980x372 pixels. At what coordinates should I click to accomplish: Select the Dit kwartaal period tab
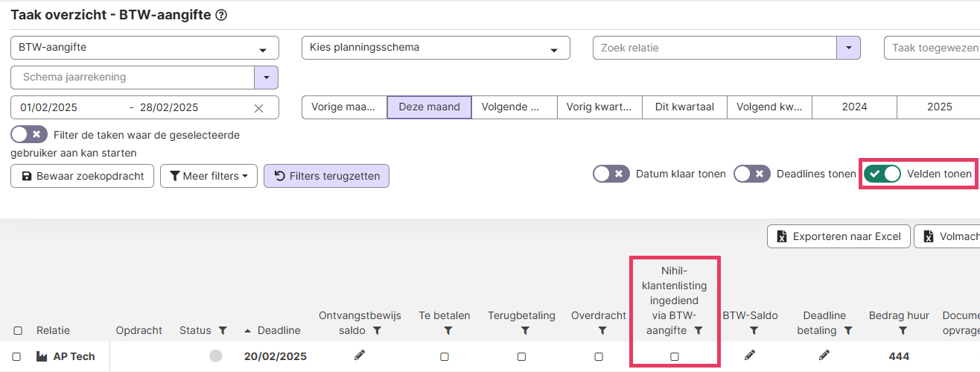684,107
